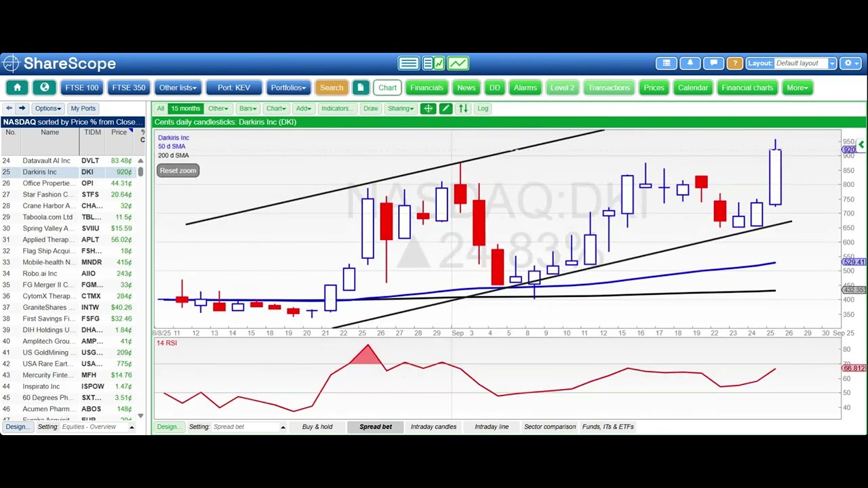The image size is (868, 488).
Task: Click the chart Design button
Action: click(x=169, y=427)
